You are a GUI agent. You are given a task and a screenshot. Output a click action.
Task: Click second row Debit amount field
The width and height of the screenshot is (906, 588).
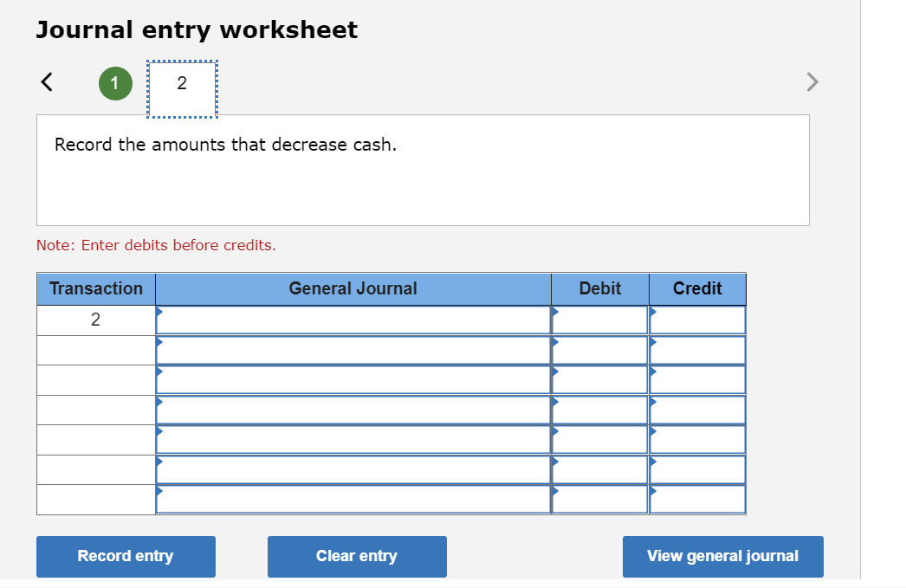coord(599,350)
